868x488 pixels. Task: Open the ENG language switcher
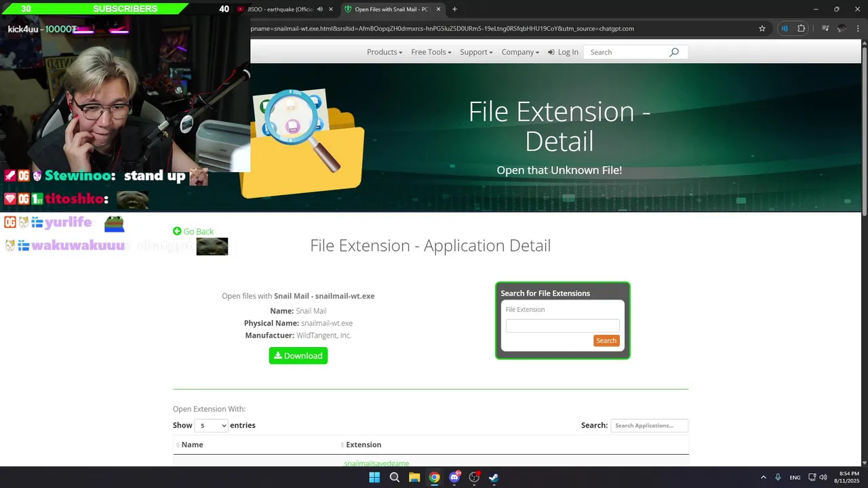point(795,478)
